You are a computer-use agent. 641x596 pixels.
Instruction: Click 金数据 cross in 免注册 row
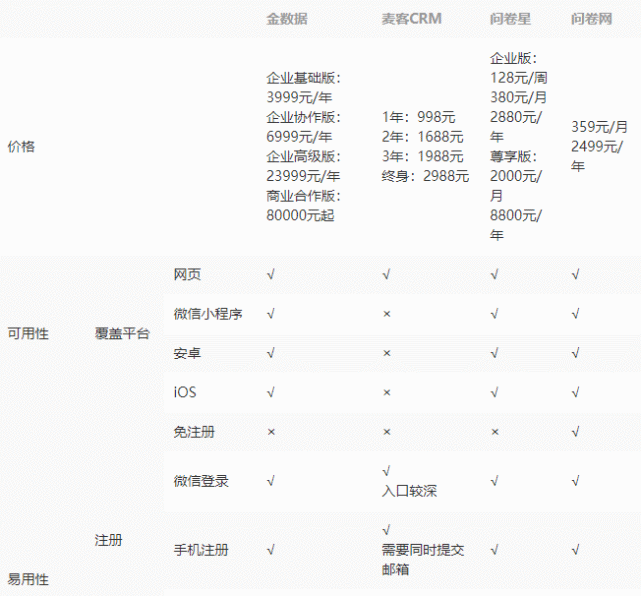tap(271, 432)
